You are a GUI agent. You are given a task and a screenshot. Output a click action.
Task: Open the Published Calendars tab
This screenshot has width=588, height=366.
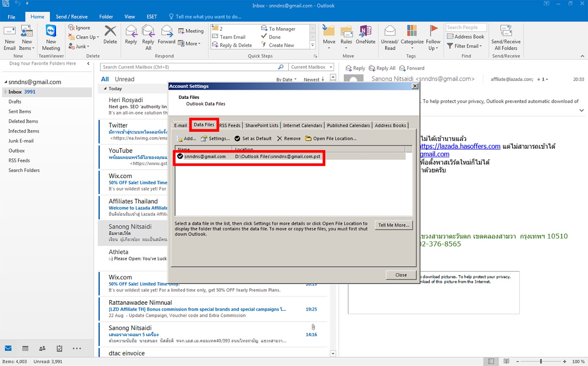(x=348, y=126)
